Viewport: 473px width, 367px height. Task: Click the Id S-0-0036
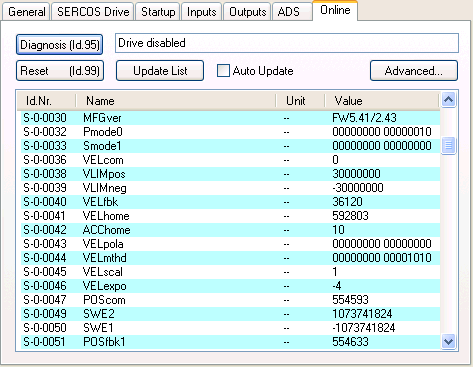(45, 160)
